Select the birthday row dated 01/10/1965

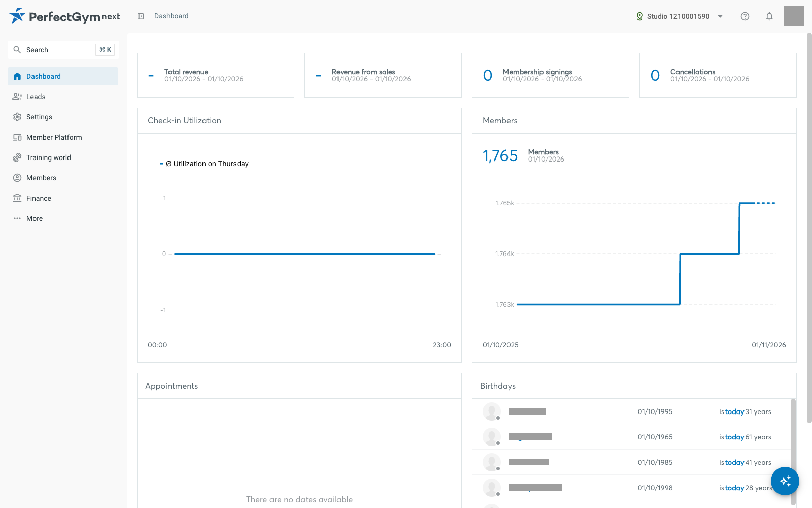pos(631,437)
